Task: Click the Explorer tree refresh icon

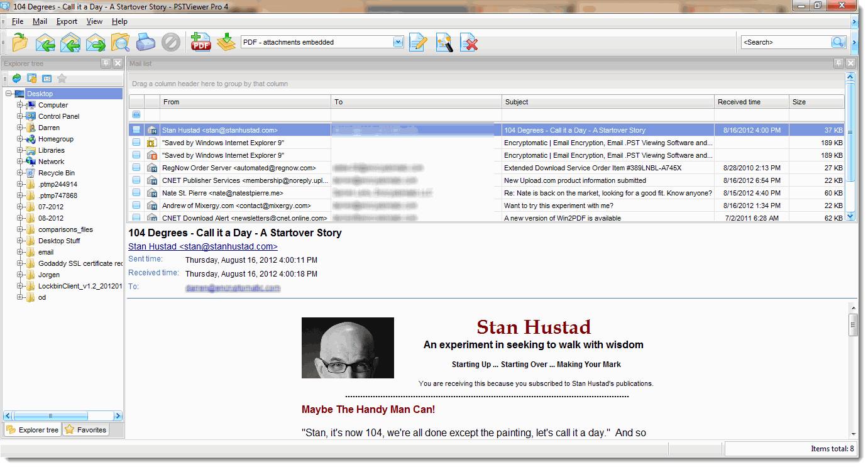Action: tap(16, 79)
